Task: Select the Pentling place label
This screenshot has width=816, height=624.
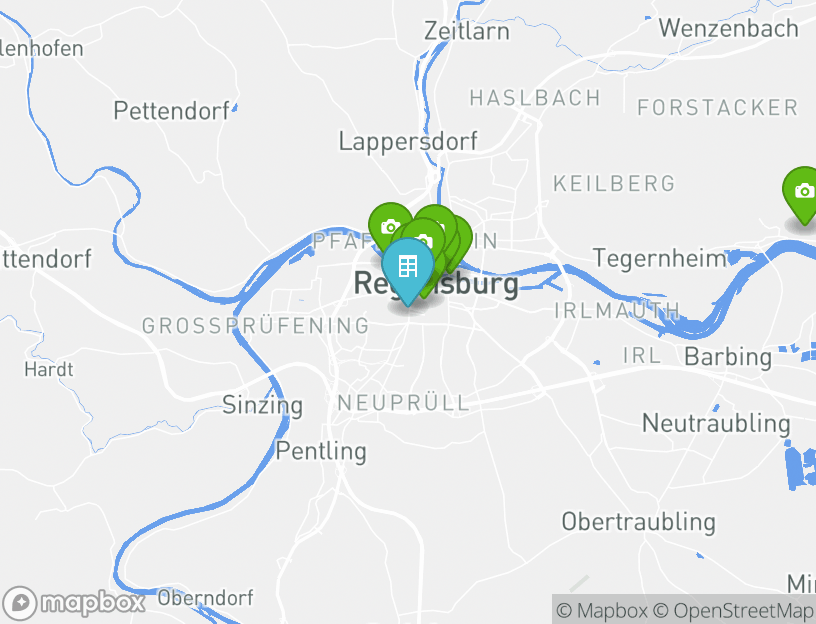Action: click(321, 451)
